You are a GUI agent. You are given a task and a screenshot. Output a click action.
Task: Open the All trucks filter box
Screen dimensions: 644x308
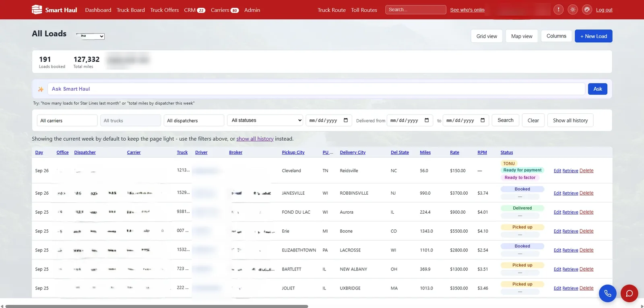coord(131,121)
